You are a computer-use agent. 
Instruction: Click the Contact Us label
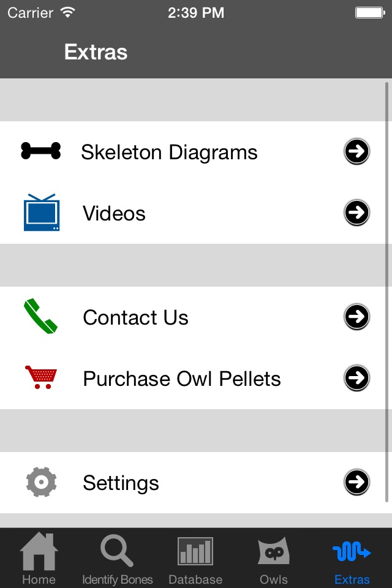(135, 317)
